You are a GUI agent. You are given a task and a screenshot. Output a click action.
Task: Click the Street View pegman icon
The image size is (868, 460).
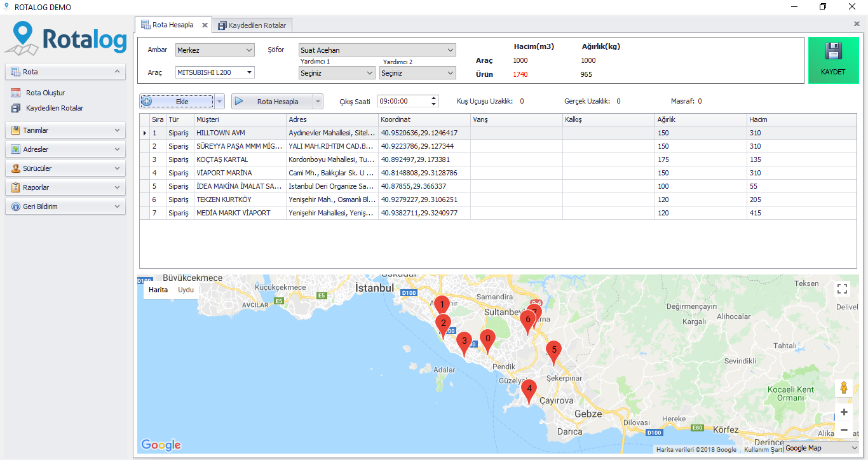point(844,388)
